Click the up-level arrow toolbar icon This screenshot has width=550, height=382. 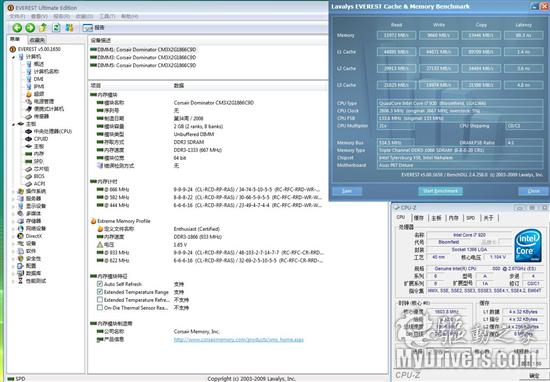43,28
